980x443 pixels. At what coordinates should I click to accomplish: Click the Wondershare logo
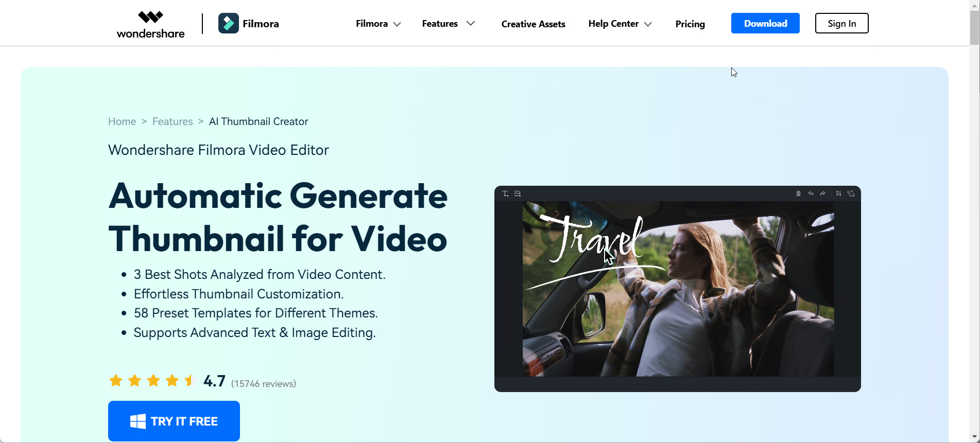(150, 24)
